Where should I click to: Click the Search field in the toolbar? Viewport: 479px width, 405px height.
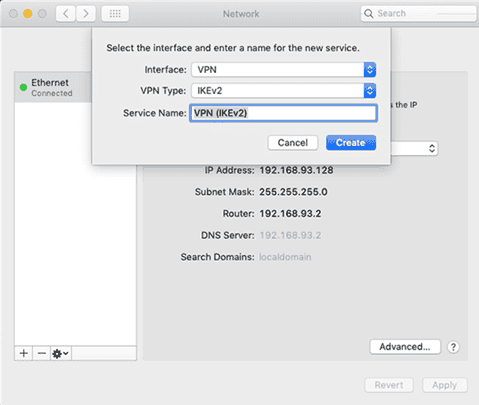tap(418, 14)
